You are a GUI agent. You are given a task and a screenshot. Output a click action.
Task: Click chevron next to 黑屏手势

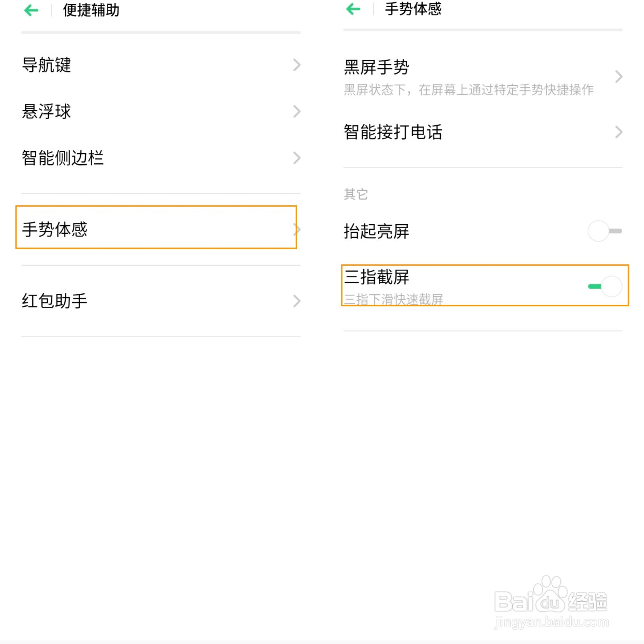click(x=619, y=76)
